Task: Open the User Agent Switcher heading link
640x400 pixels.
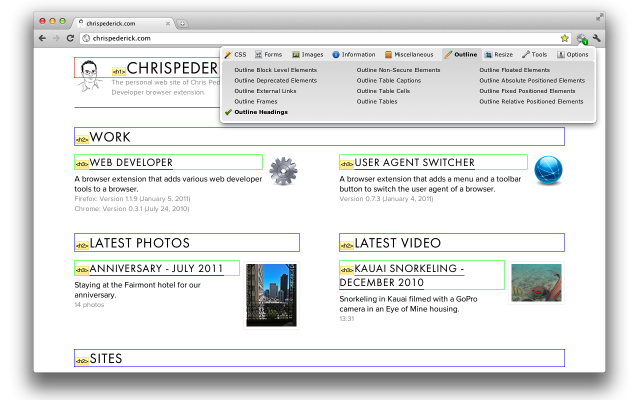Action: (x=414, y=162)
